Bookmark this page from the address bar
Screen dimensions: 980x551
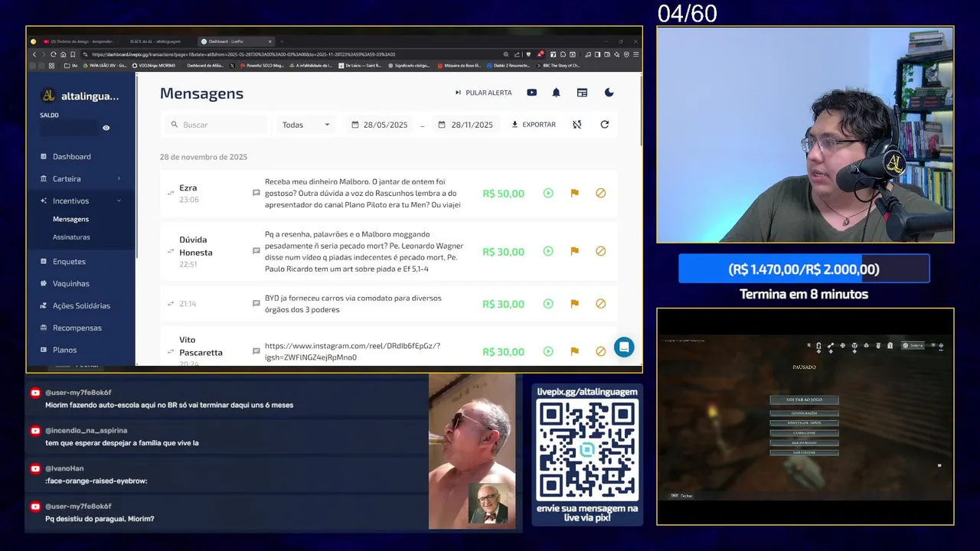[73, 54]
